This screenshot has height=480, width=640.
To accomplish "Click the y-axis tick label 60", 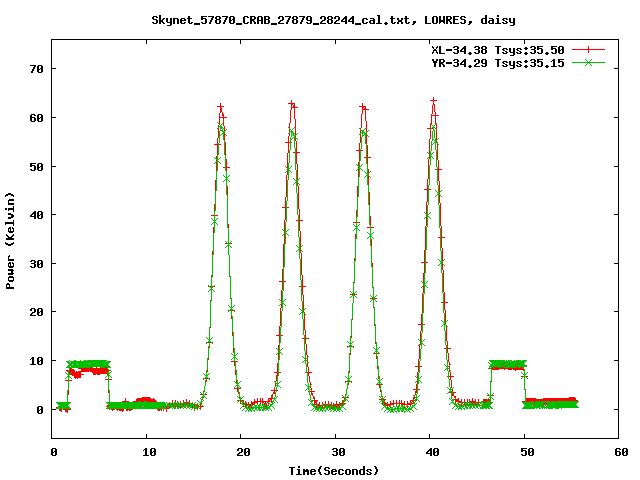I will click(x=36, y=118).
